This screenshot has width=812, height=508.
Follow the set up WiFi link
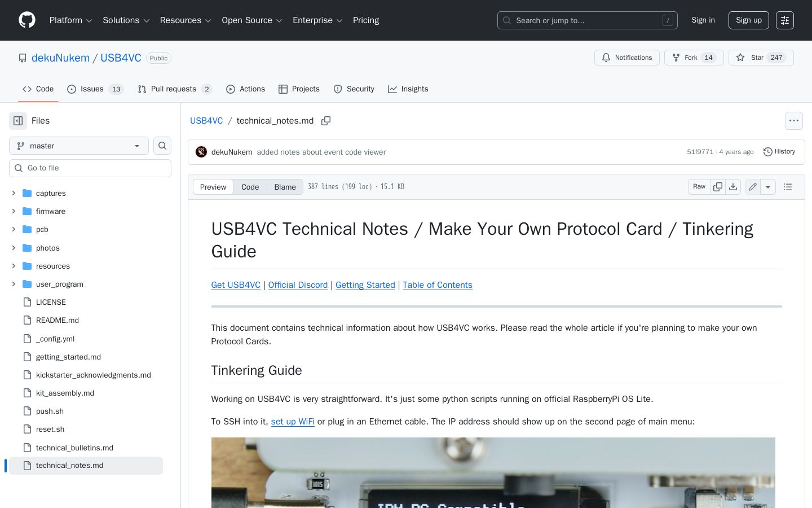click(293, 422)
